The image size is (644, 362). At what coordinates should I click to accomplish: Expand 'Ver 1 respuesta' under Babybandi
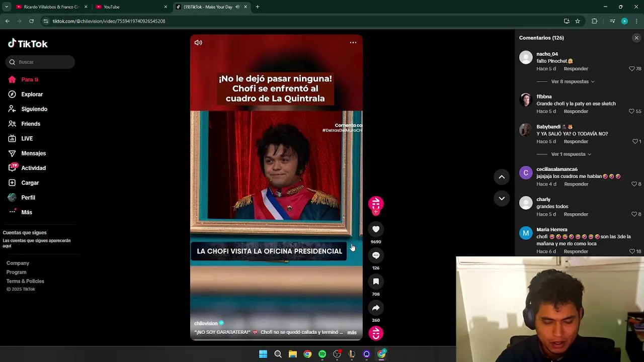(x=571, y=154)
